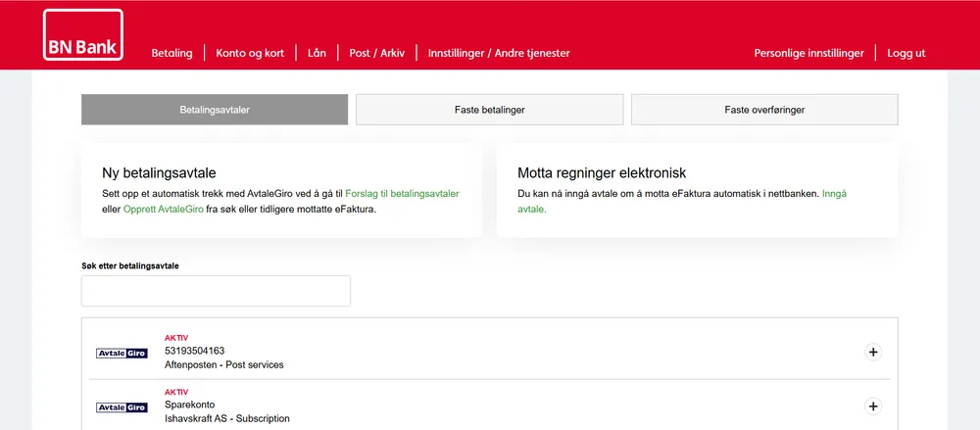The image size is (980, 430).
Task: Click the Aftenposten - Post services text
Action: 223,364
